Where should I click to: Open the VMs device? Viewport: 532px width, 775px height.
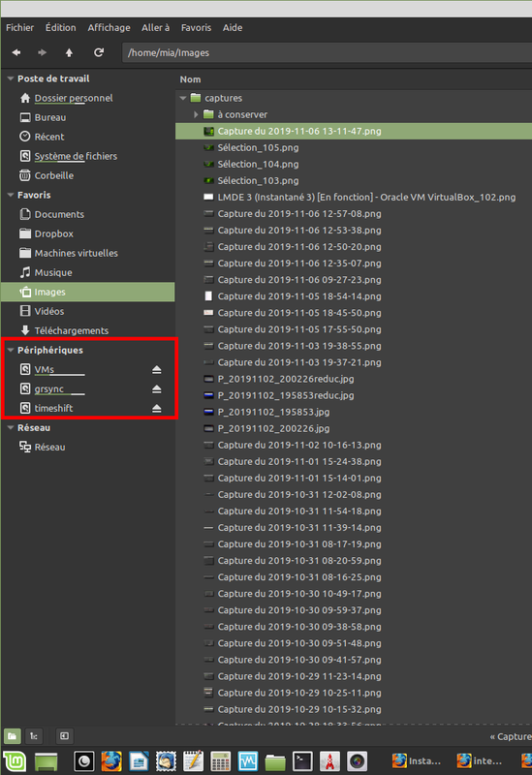click(x=44, y=369)
